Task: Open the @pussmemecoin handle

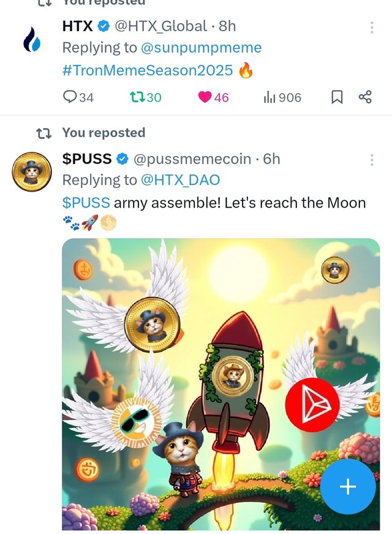Action: 192,159
